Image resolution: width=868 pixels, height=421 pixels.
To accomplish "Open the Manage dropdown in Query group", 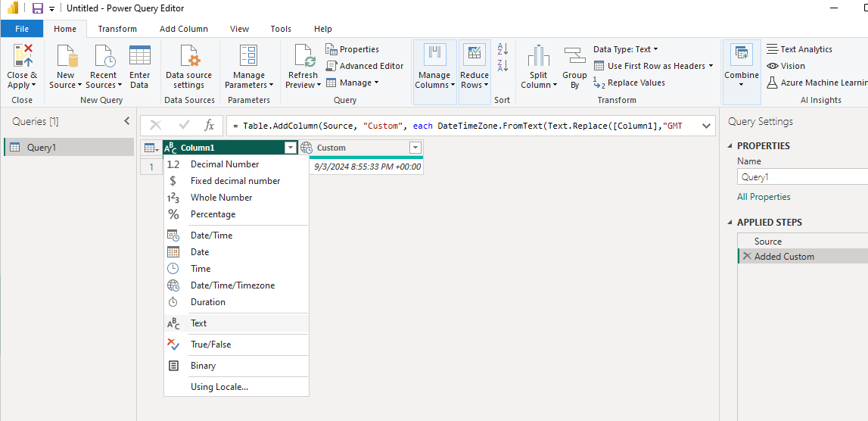I will click(x=352, y=83).
